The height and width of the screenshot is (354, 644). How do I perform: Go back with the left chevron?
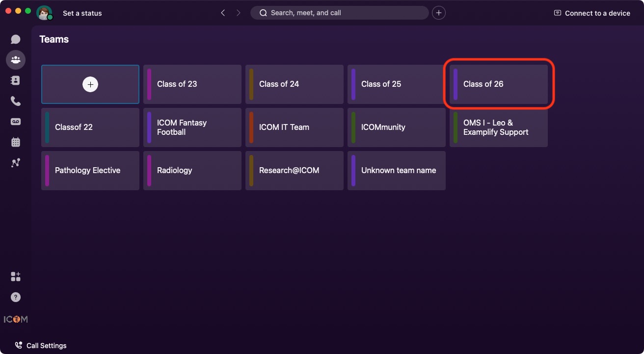(223, 13)
